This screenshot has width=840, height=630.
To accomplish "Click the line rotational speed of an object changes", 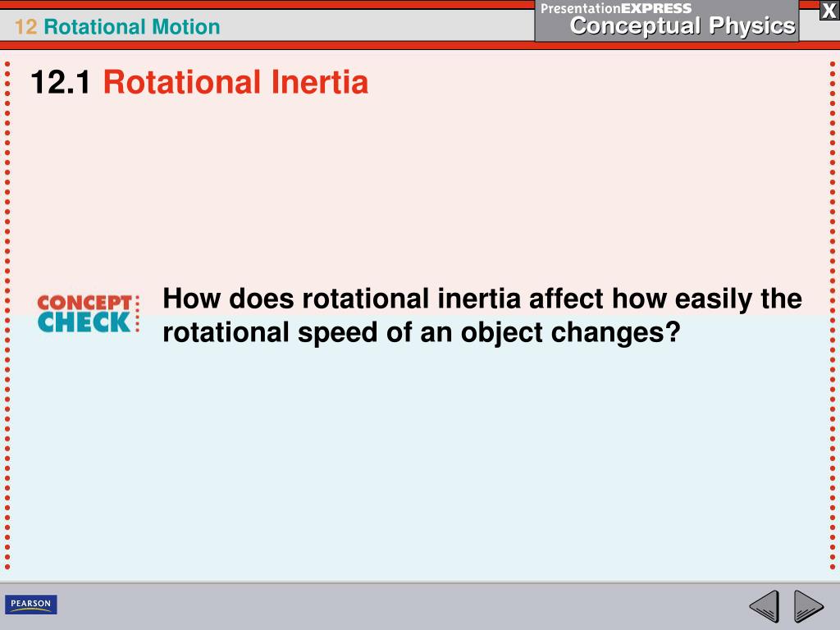I will click(421, 332).
